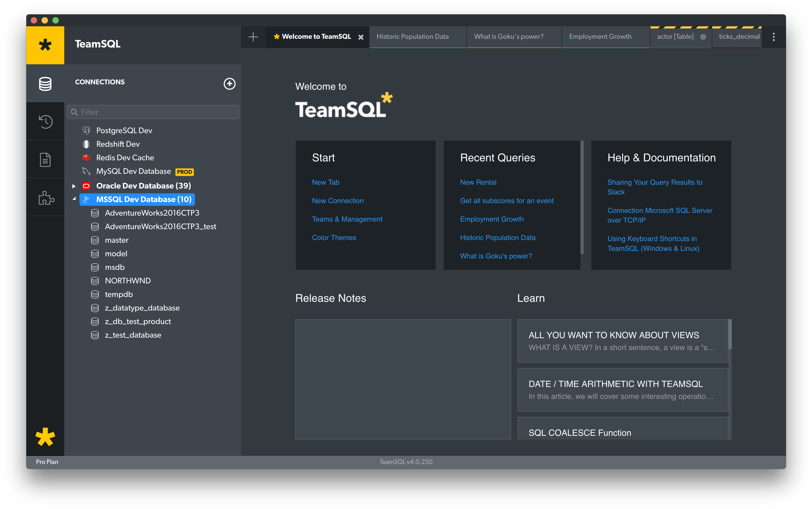Click the New Connection link

click(338, 201)
